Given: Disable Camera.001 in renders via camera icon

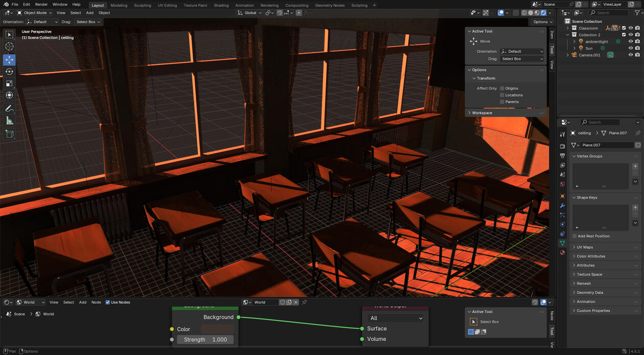Looking at the screenshot, I should [x=637, y=55].
